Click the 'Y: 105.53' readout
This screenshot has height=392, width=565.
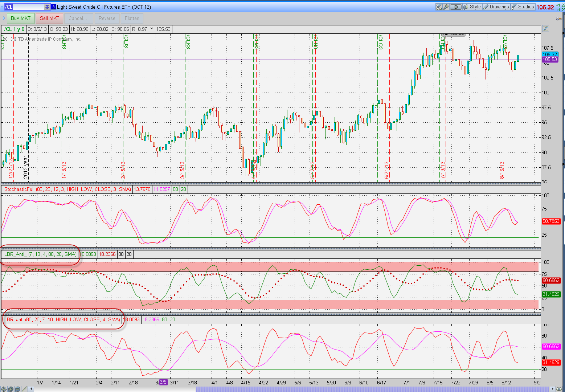(x=160, y=29)
